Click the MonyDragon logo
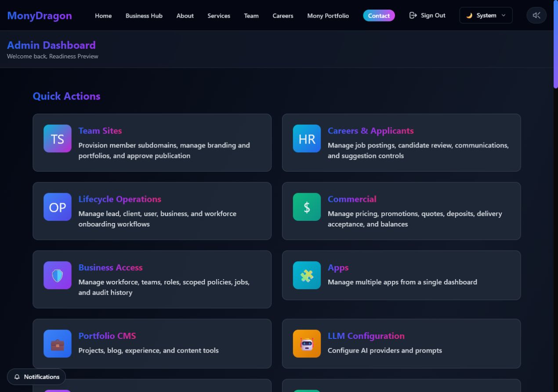Viewport: 558px width, 392px height. [x=40, y=16]
